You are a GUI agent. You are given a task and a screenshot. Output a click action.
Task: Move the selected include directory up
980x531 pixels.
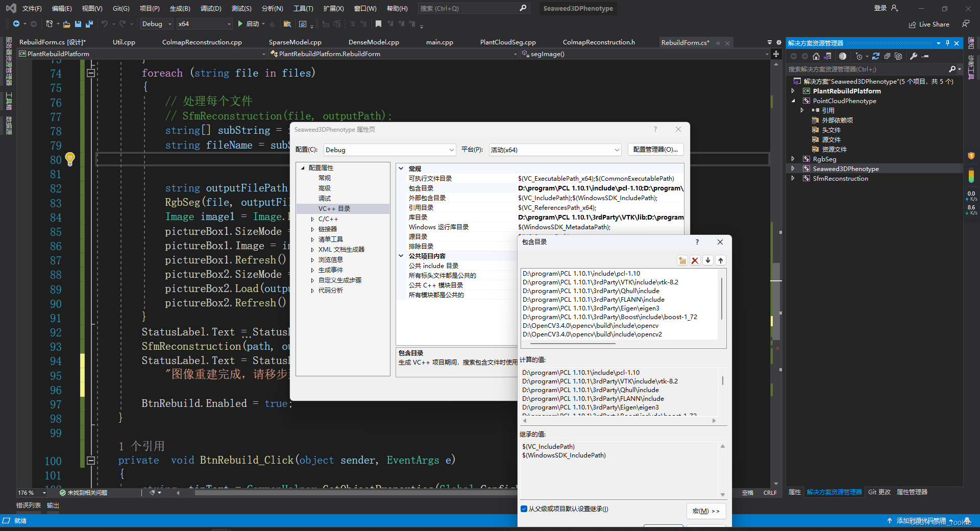point(721,260)
